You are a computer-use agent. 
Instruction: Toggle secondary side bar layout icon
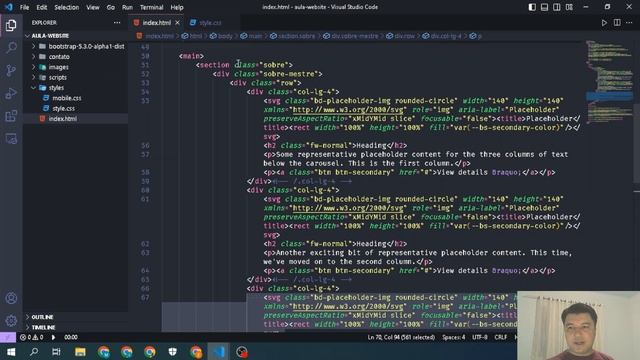tap(557, 7)
